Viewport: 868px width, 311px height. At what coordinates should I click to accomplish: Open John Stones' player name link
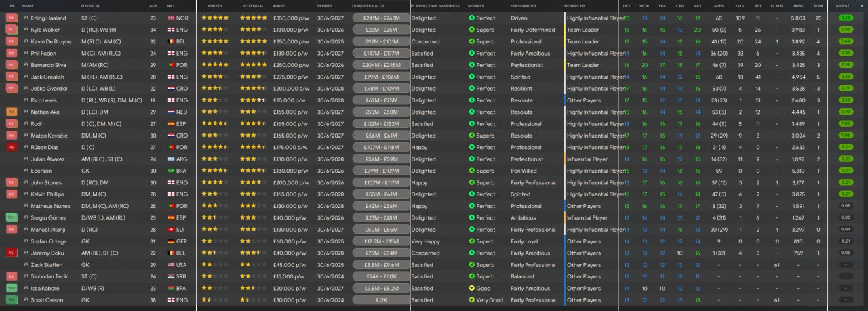pyautogui.click(x=45, y=183)
